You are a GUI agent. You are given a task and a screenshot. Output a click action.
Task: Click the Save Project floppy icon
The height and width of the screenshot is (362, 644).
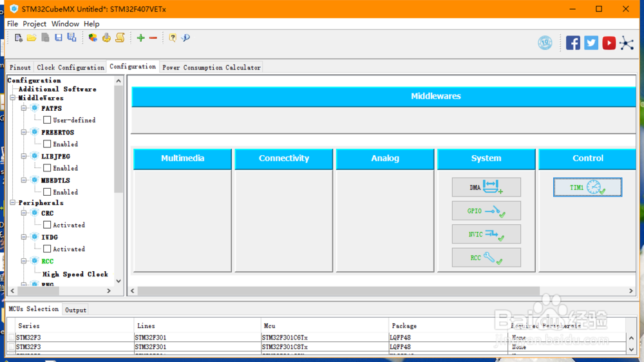(59, 38)
